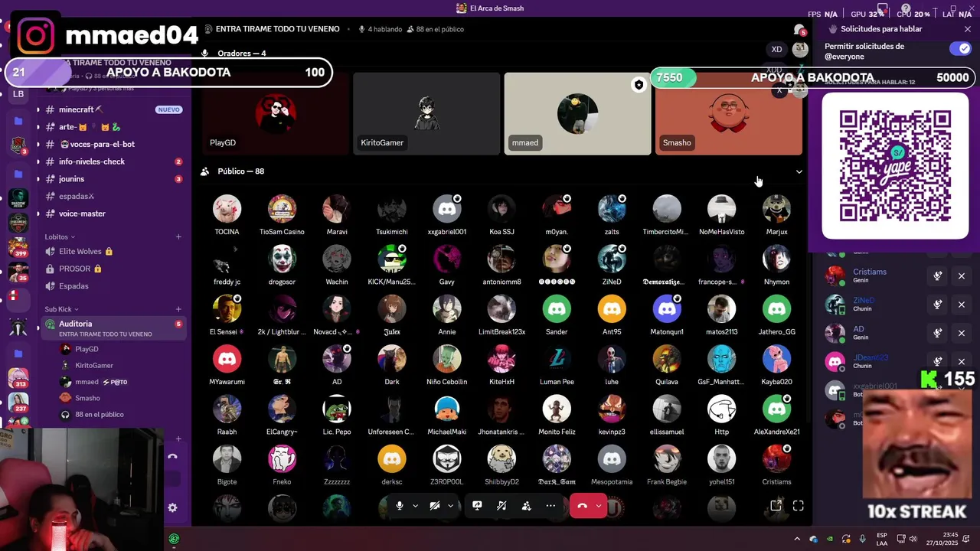Image resolution: width=980 pixels, height=551 pixels.
Task: Select the Auditoria stage channel
Action: point(113,328)
